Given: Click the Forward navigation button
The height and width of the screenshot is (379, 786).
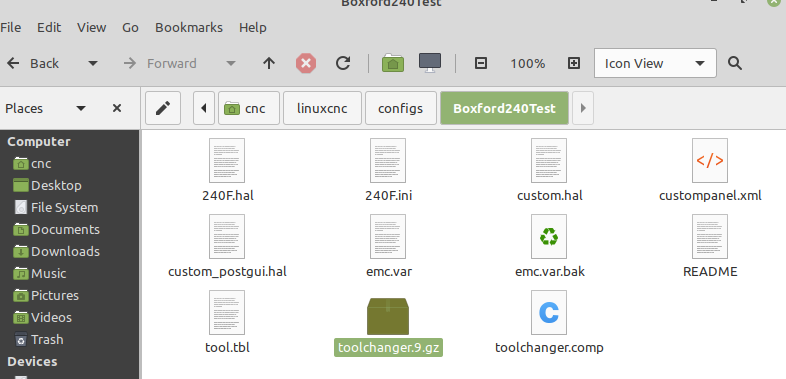Looking at the screenshot, I should [160, 63].
